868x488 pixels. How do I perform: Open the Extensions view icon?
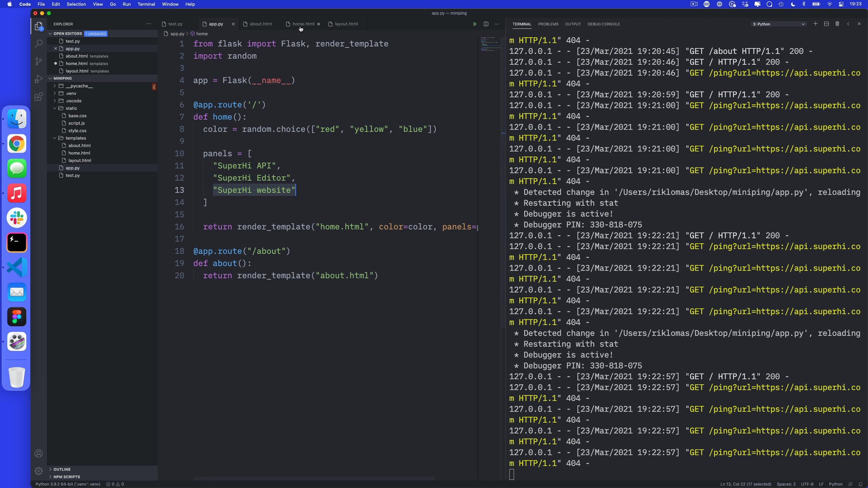coord(39,97)
